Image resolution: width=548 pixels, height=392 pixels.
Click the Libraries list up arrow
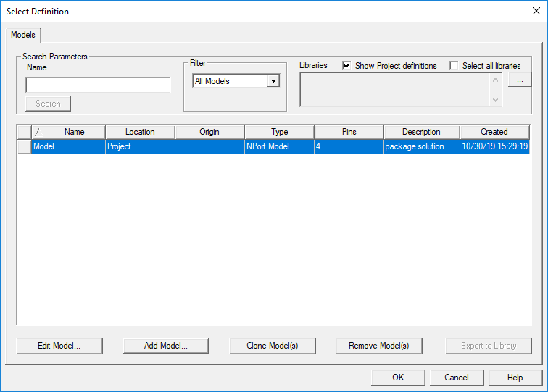pos(495,80)
